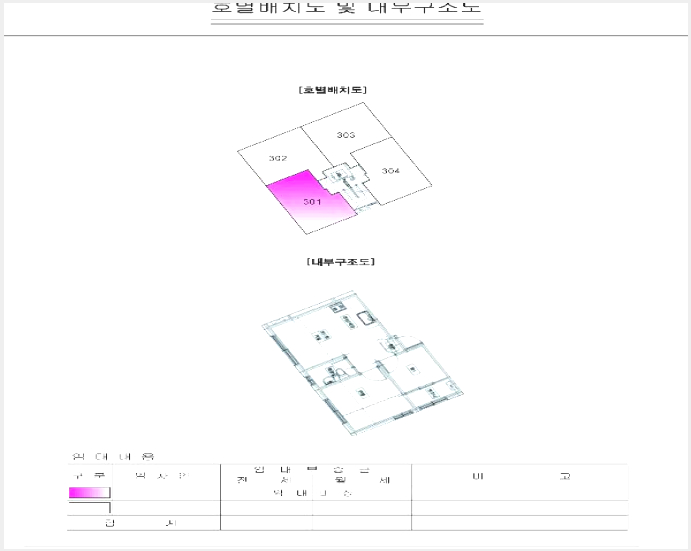Click the 구분 column header
This screenshot has width=691, height=551.
[89, 476]
